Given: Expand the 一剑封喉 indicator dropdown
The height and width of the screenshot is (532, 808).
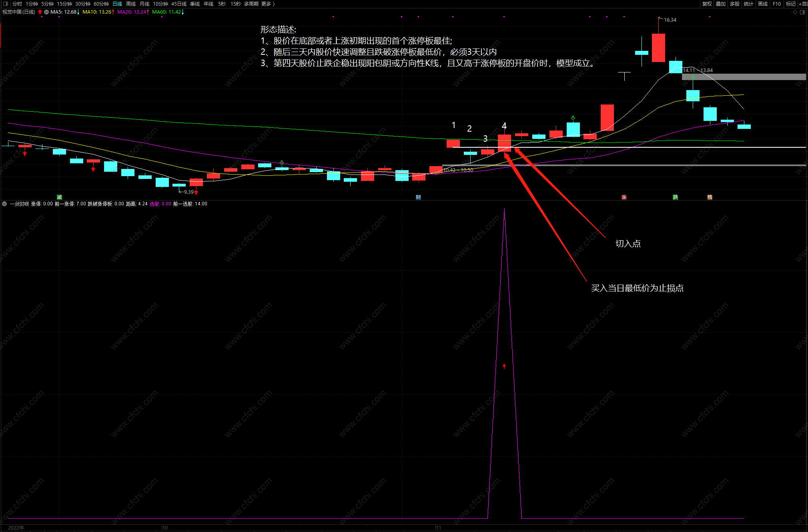Looking at the screenshot, I should click(x=4, y=204).
